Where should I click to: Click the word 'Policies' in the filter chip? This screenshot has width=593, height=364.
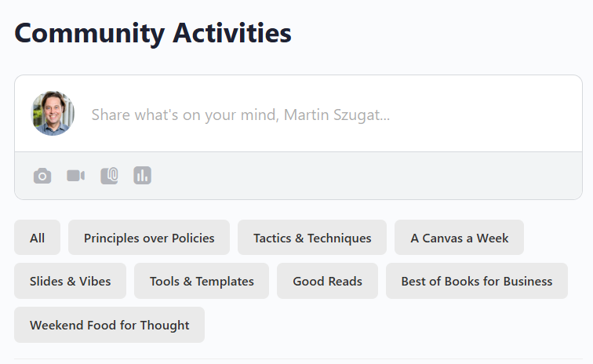189,238
